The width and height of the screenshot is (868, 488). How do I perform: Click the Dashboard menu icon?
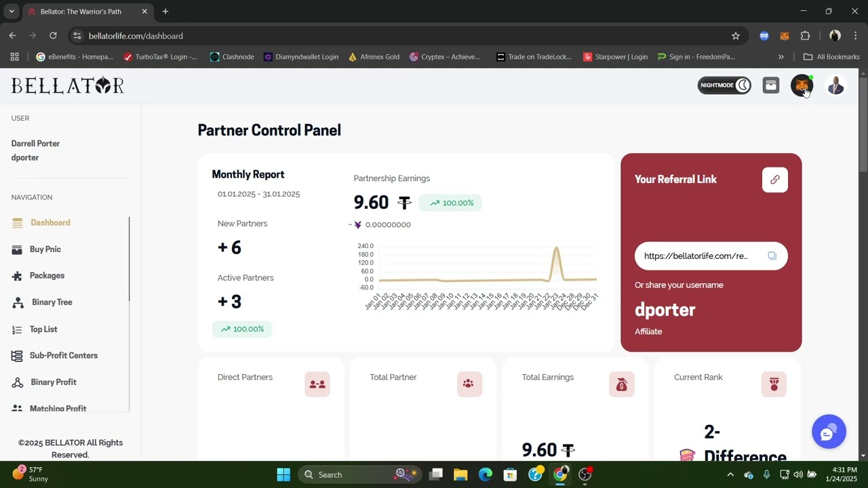18,223
